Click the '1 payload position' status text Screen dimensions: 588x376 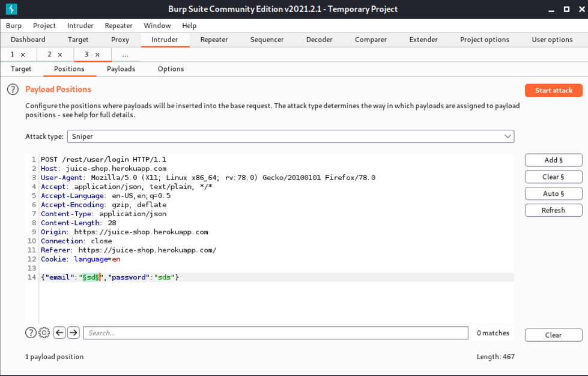(55, 357)
